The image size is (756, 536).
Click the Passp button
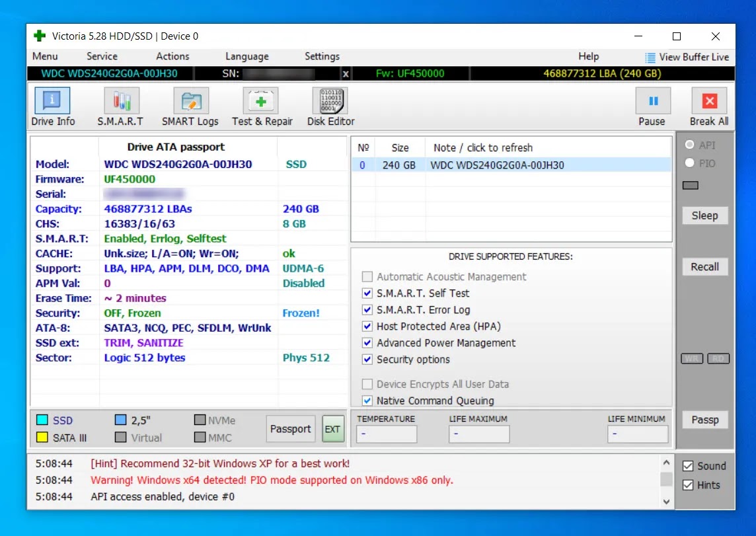click(x=705, y=420)
